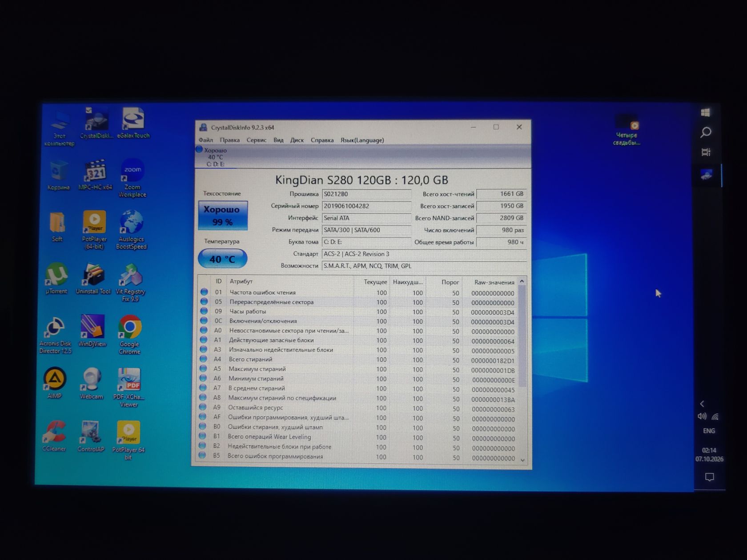
Task: Open Vit Registry Fix 9.9 shortcut
Action: click(x=130, y=283)
